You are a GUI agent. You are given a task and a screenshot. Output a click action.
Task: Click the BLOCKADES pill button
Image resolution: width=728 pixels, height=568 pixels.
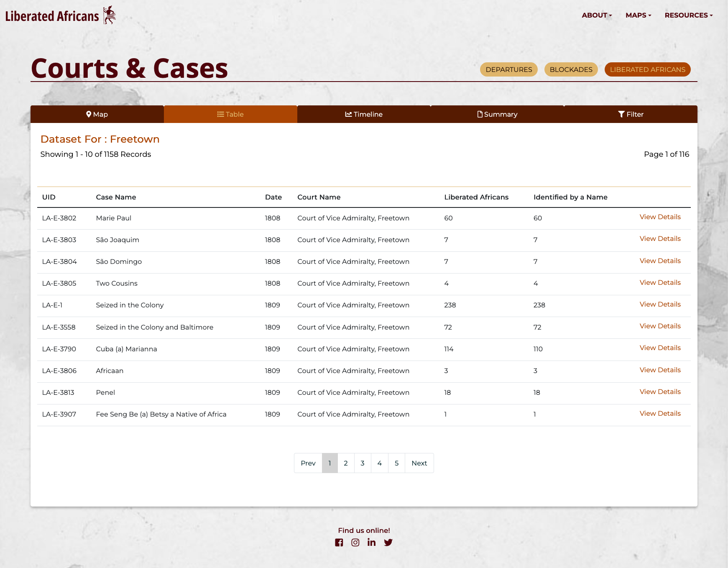571,69
